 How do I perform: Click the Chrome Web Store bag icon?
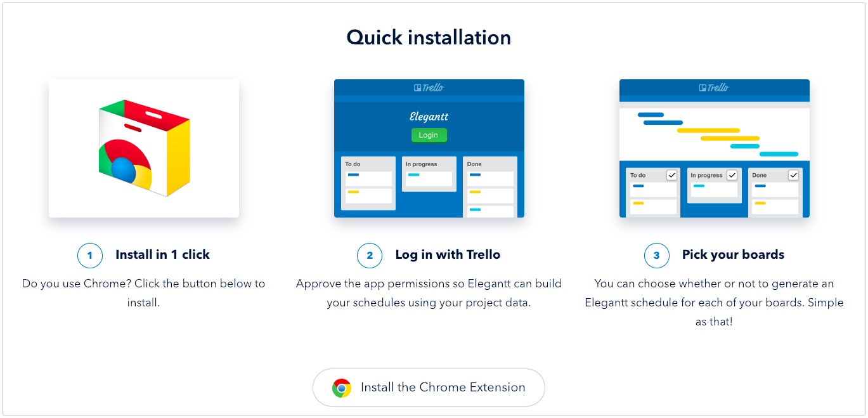point(145,148)
